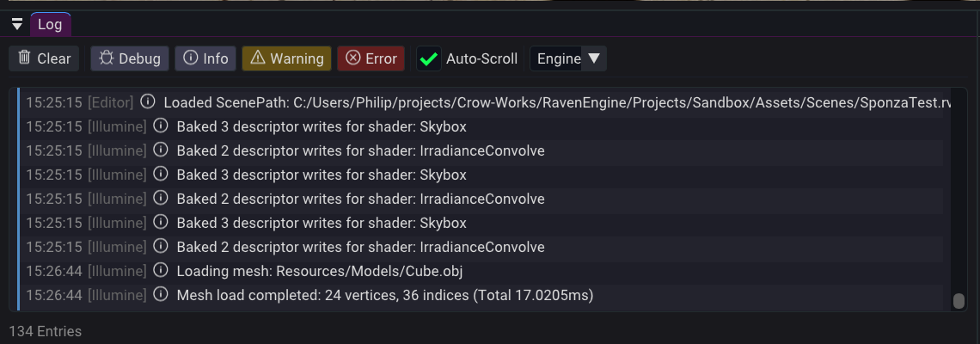
Task: Click the error X circle icon
Action: point(353,58)
